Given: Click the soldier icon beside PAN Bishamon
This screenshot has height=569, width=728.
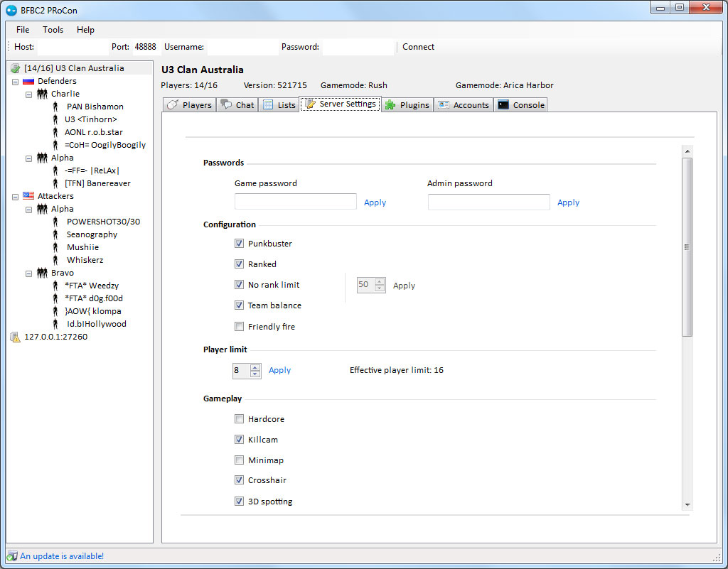Looking at the screenshot, I should 55,107.
